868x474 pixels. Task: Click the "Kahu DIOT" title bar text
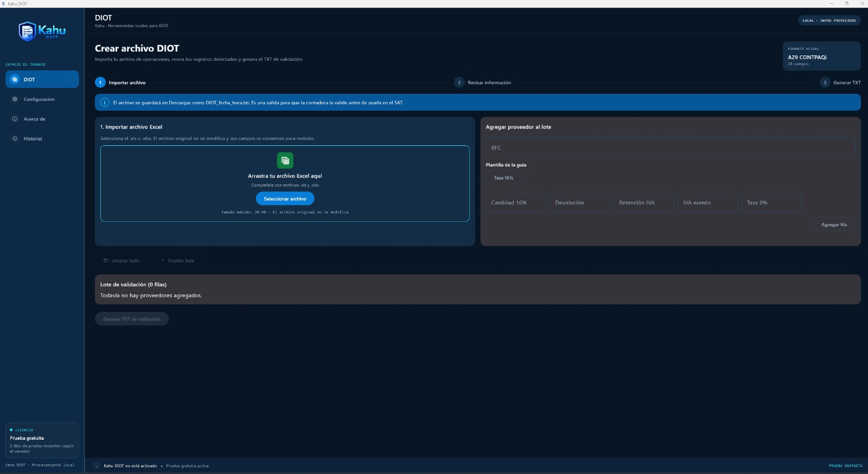[17, 4]
